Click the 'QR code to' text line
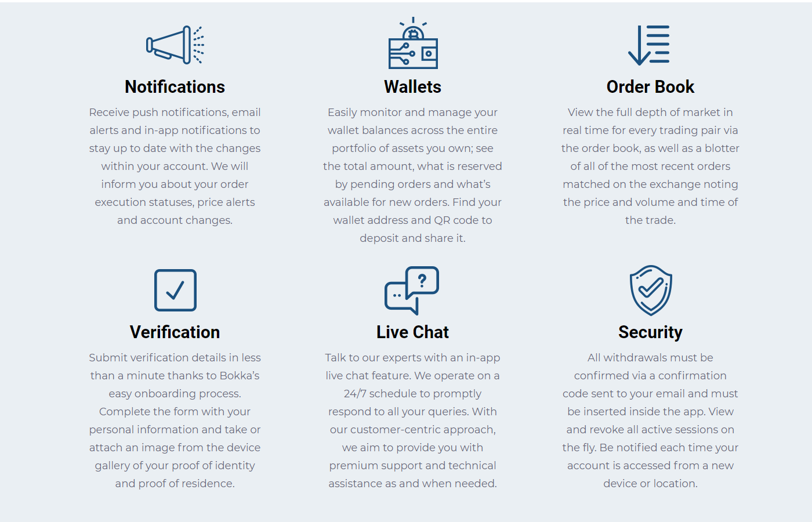812x522 pixels. coord(413,220)
